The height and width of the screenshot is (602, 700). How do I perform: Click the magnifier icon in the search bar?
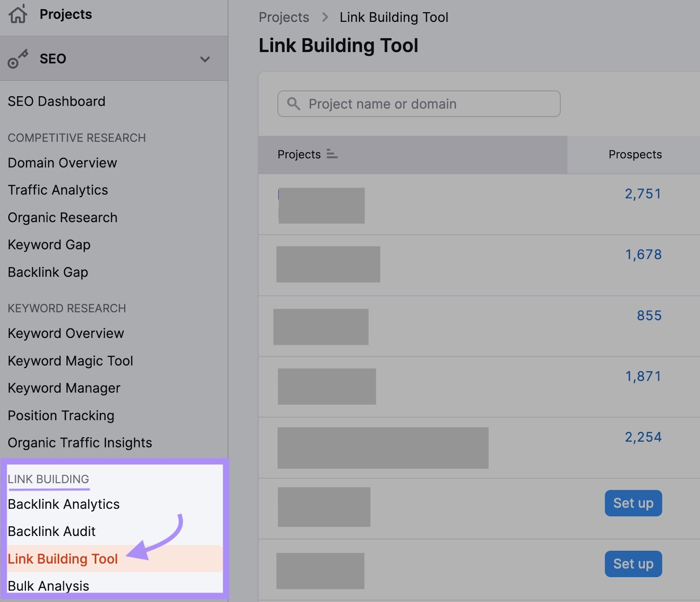[294, 104]
